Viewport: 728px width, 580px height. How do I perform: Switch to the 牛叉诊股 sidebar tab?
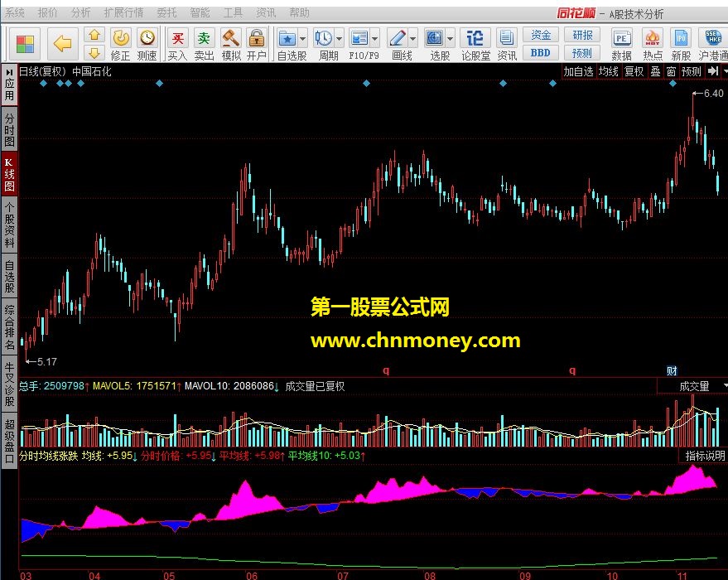point(9,384)
